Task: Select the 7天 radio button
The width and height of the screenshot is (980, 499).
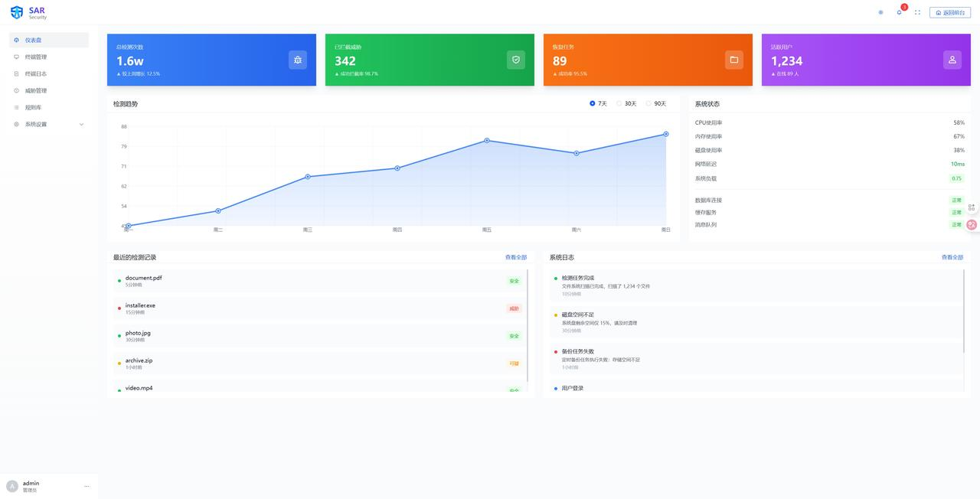Action: click(x=593, y=103)
